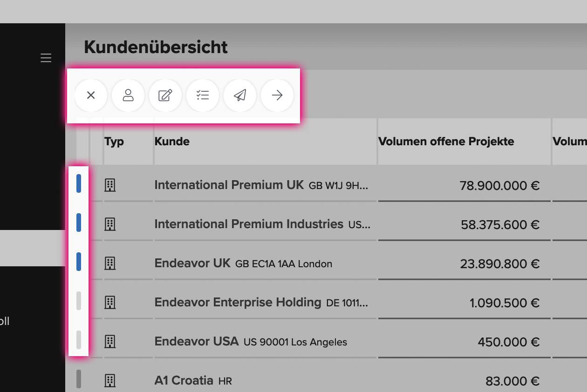Click the person assign icon button
This screenshot has height=392, width=587.
pos(128,95)
